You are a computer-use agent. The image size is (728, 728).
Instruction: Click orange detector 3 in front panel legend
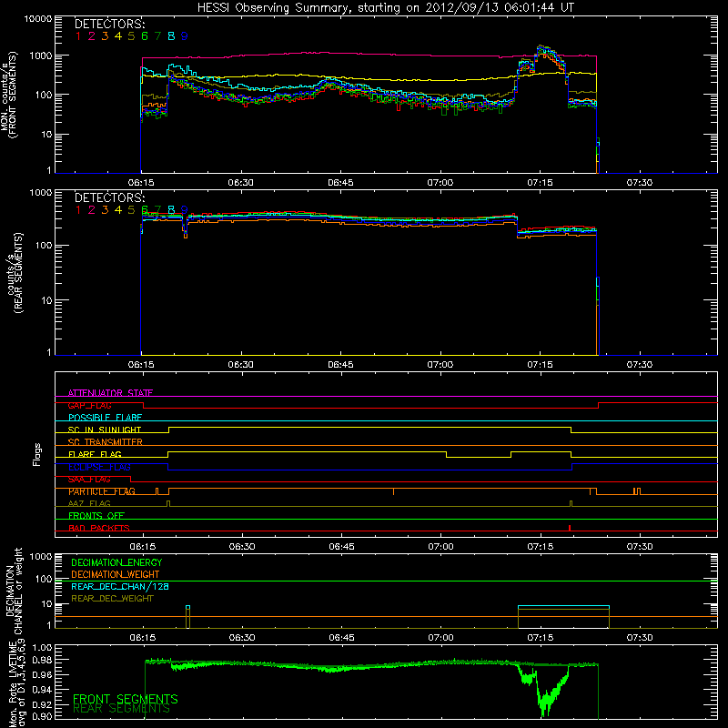coord(105,36)
